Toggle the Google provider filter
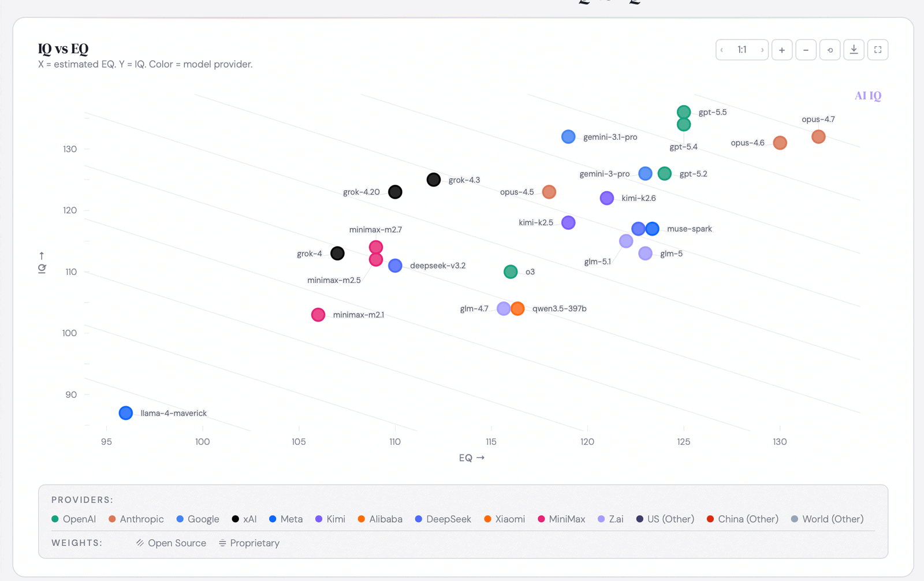Image resolution: width=924 pixels, height=581 pixels. click(198, 519)
